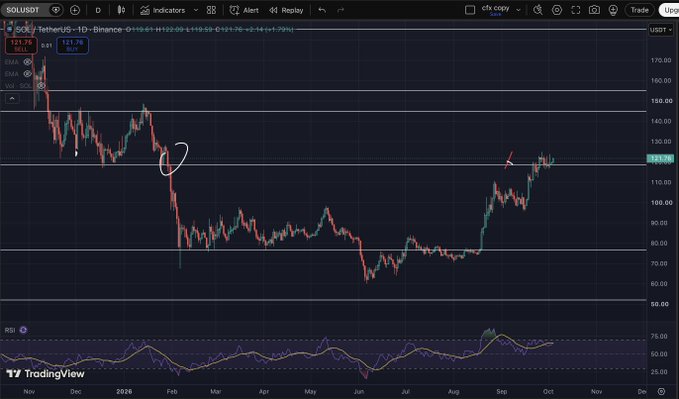Expand the Indicators favorites dropdown arrow
The height and width of the screenshot is (399, 679).
(x=196, y=10)
